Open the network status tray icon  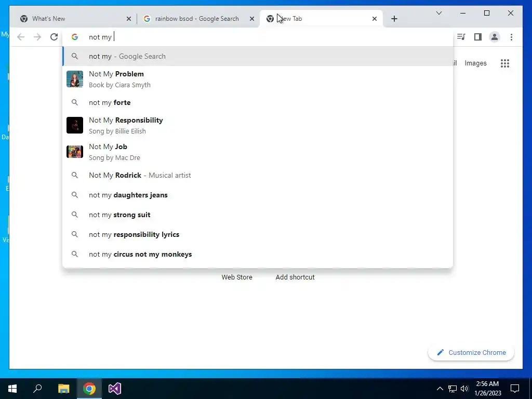click(x=453, y=389)
